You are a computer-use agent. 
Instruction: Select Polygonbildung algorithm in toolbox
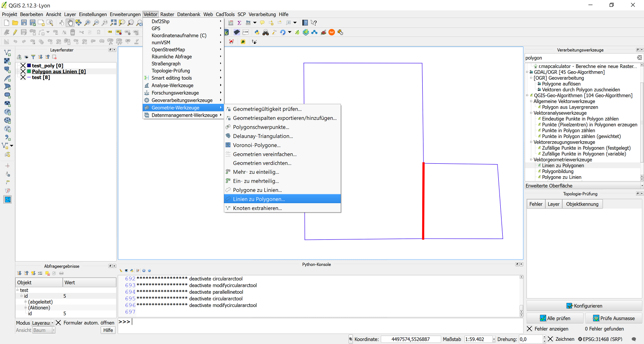557,171
